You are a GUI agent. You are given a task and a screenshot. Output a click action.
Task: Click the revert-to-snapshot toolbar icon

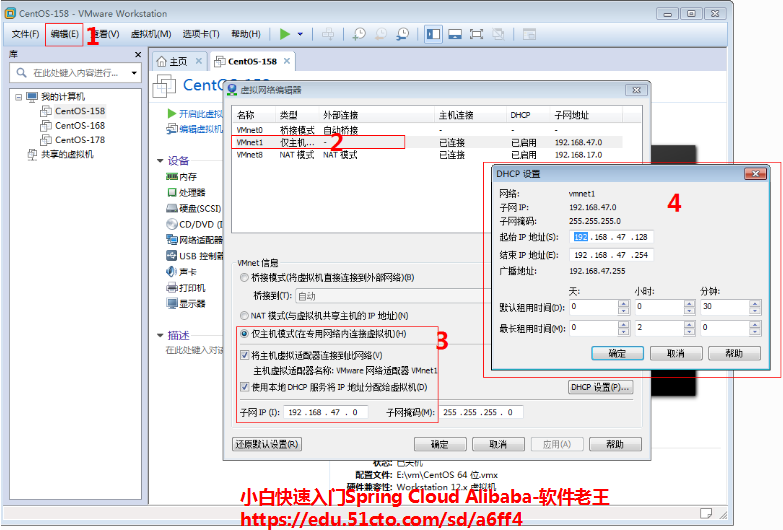coord(381,34)
